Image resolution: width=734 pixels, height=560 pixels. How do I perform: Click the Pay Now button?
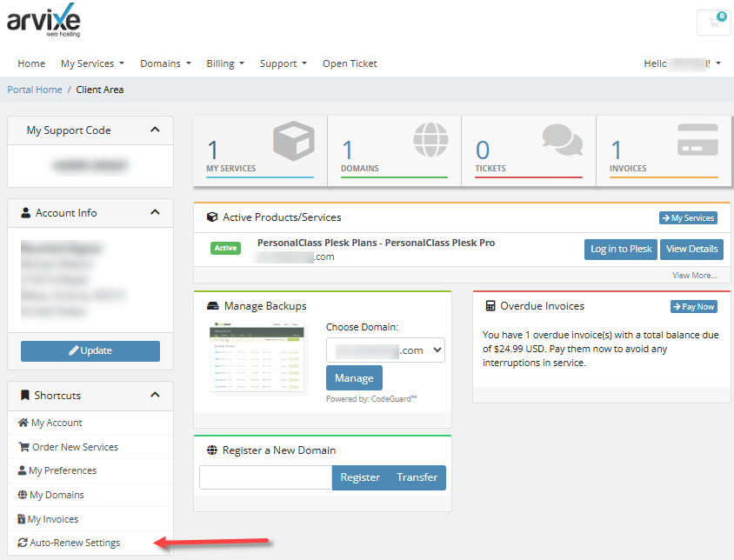[x=694, y=307]
